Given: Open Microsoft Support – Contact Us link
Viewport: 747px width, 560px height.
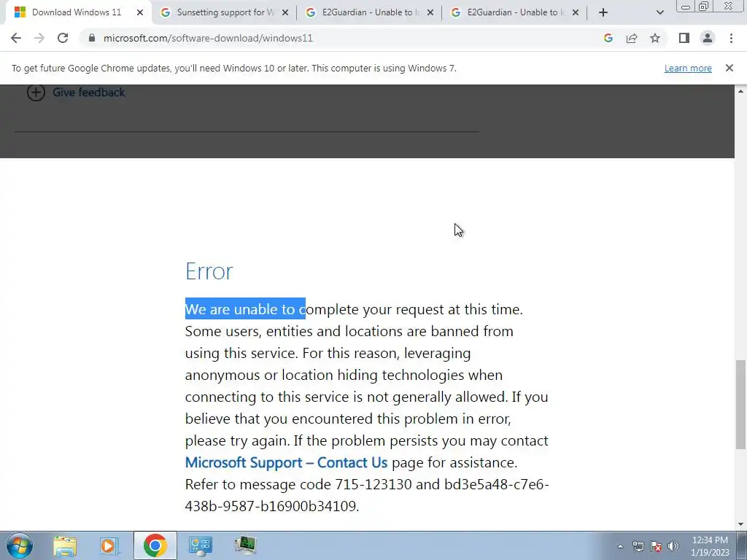Looking at the screenshot, I should 286,462.
